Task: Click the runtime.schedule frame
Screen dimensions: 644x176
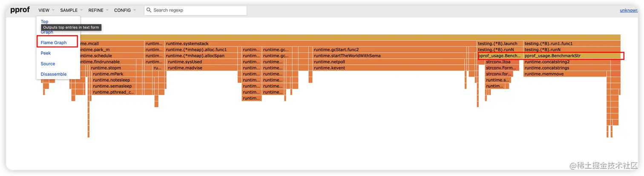Action: 112,56
